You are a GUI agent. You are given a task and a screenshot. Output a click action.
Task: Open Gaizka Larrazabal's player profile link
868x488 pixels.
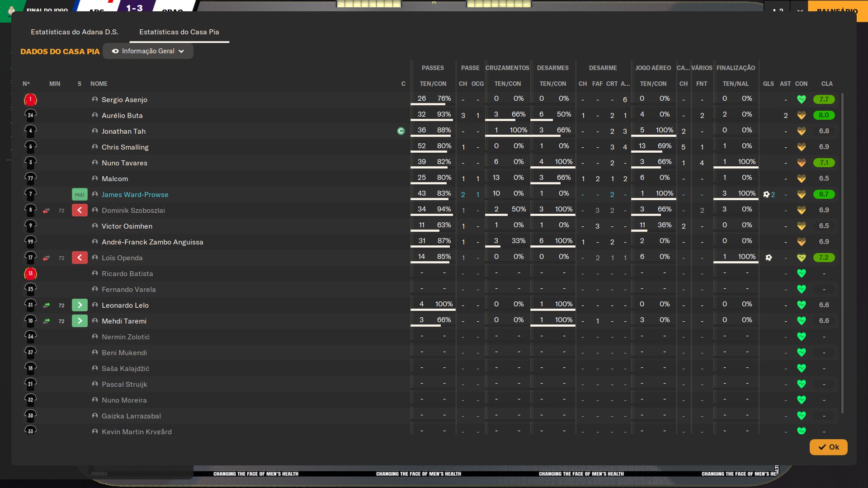pyautogui.click(x=131, y=416)
